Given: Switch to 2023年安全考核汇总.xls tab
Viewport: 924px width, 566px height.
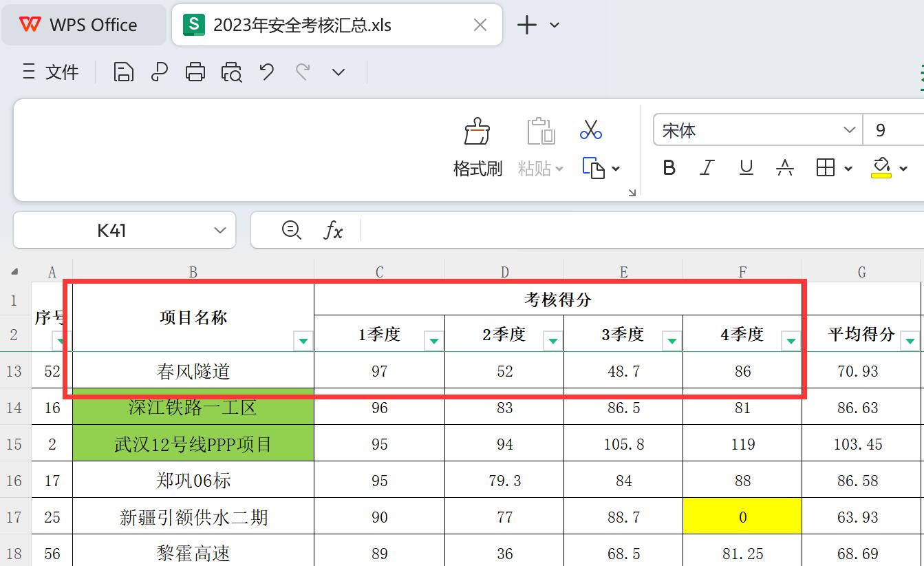Looking at the screenshot, I should [336, 25].
